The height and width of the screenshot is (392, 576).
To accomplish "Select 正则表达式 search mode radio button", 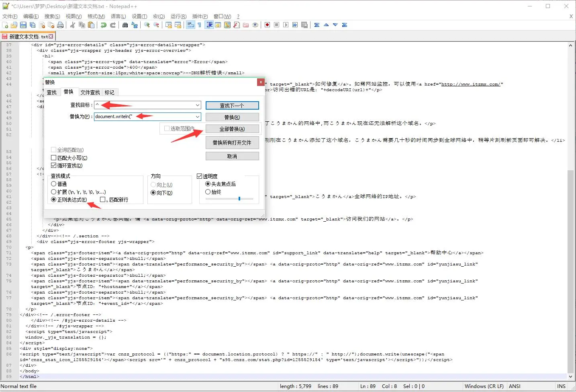I will 53,200.
